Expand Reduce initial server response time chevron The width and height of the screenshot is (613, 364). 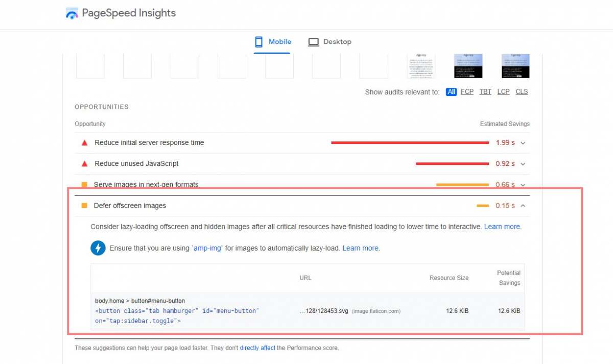click(x=523, y=143)
